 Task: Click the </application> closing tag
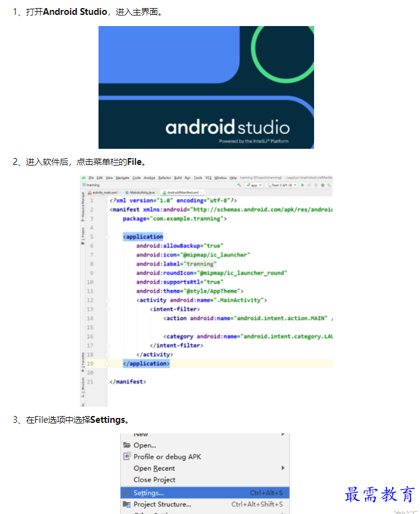pyautogui.click(x=146, y=363)
